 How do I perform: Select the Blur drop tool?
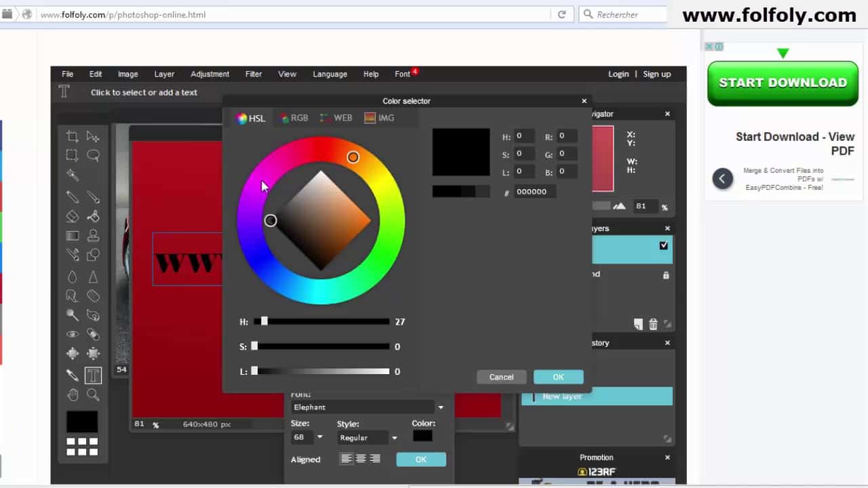click(x=73, y=277)
